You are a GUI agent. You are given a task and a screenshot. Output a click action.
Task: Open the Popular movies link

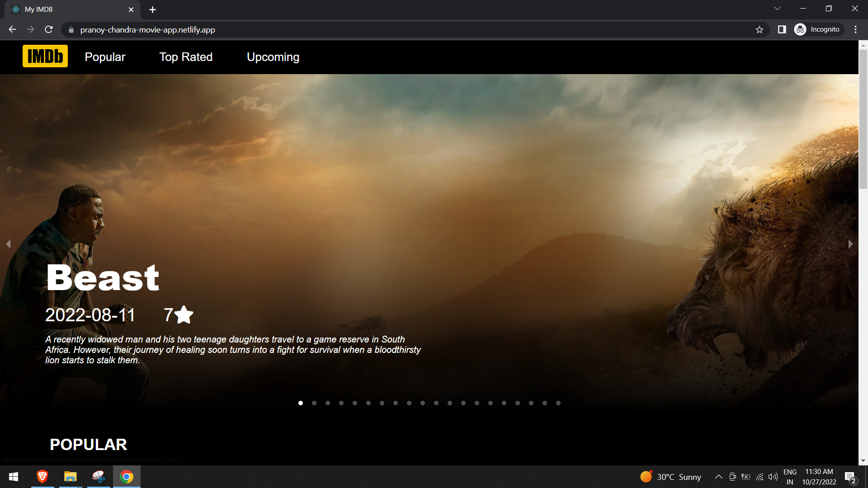tap(105, 57)
